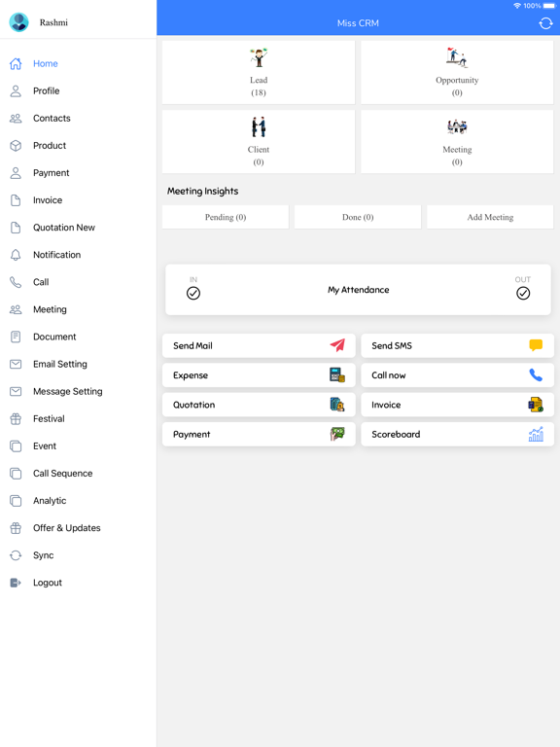Click Rashmi username text

pyautogui.click(x=53, y=22)
